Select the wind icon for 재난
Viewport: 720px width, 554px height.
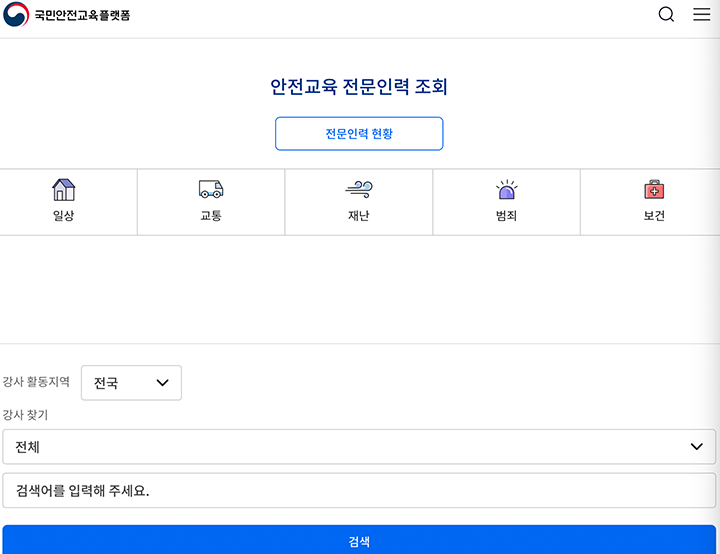(359, 189)
